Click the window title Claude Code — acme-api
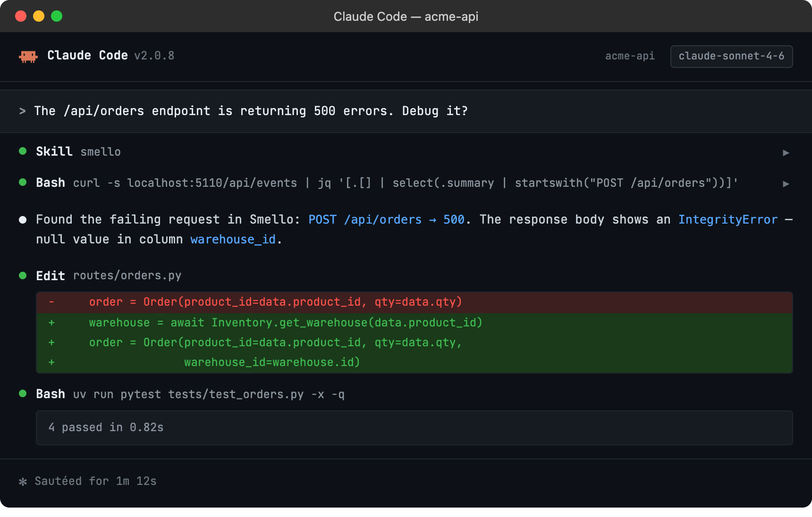Screen dimensions: 812x517 [x=406, y=17]
